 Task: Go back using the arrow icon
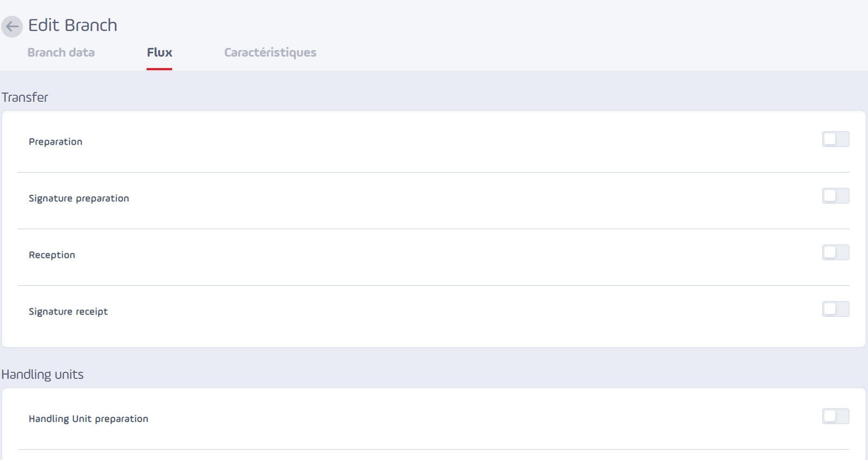[x=11, y=26]
